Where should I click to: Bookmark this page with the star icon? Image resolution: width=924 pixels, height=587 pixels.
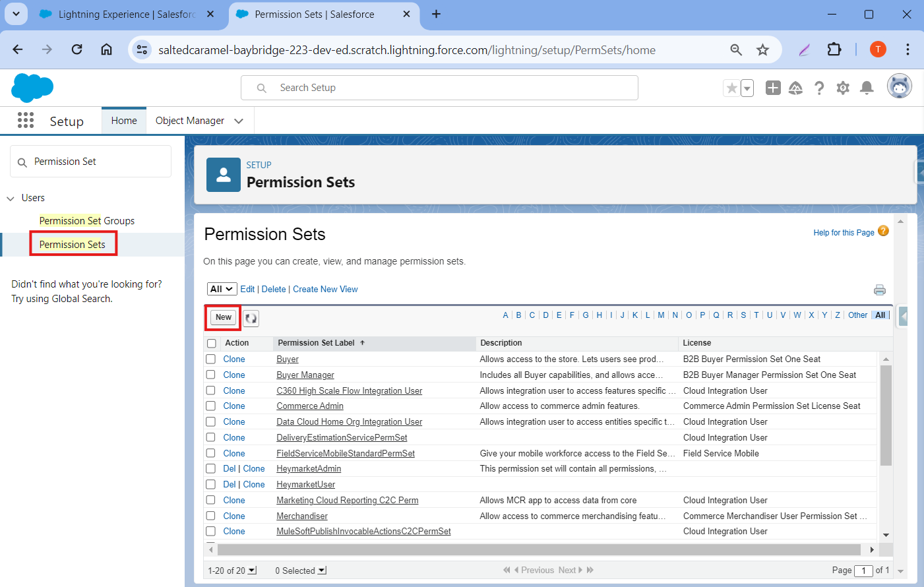click(x=763, y=49)
